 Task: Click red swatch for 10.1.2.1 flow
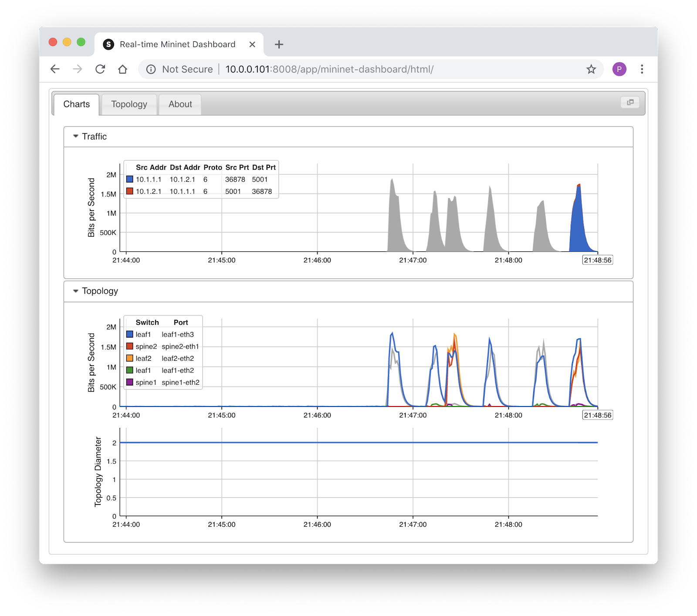pos(129,191)
